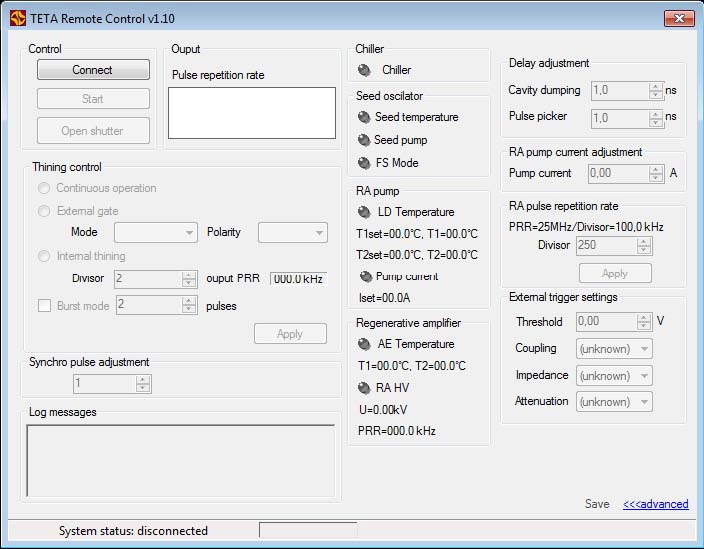The image size is (704, 549).
Task: Click the AE Temperature indicator LED
Action: [364, 344]
